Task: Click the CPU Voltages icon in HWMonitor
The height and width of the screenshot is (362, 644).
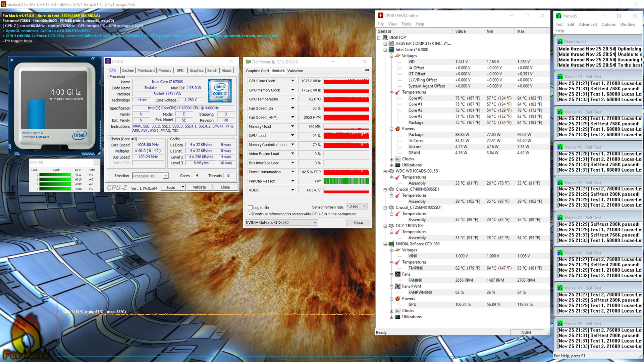Action: (x=397, y=56)
